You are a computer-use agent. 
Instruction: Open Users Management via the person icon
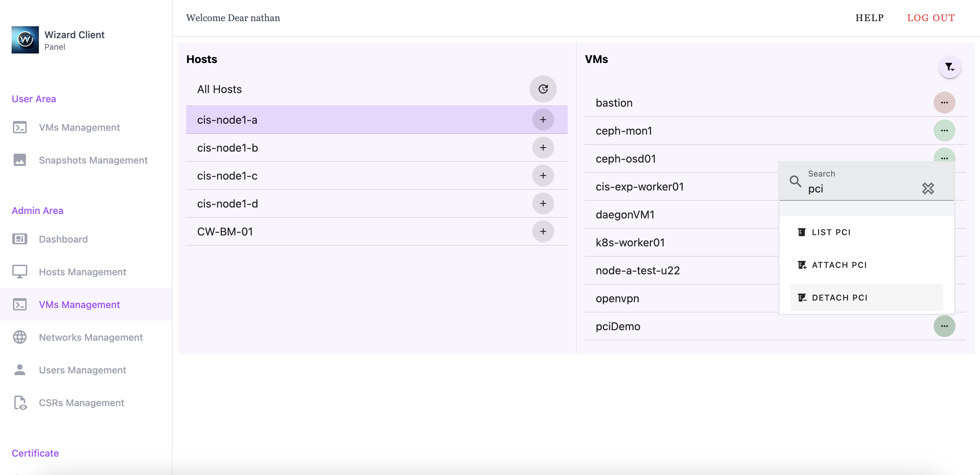tap(20, 369)
